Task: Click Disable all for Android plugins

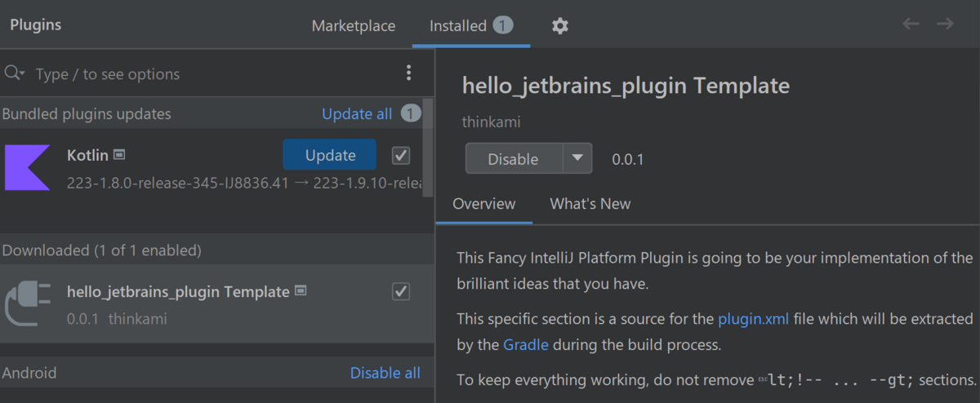Action: (385, 373)
